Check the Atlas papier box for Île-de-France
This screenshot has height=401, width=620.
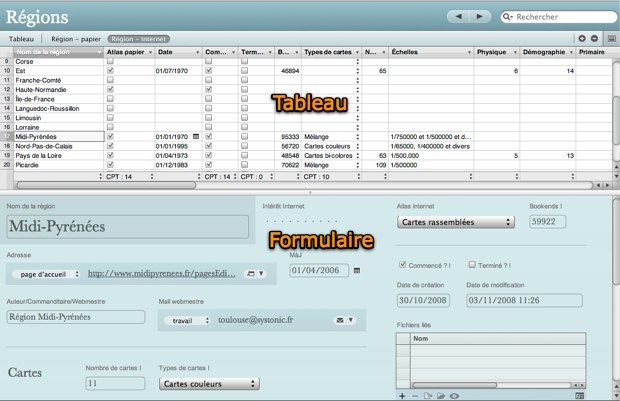[x=110, y=99]
